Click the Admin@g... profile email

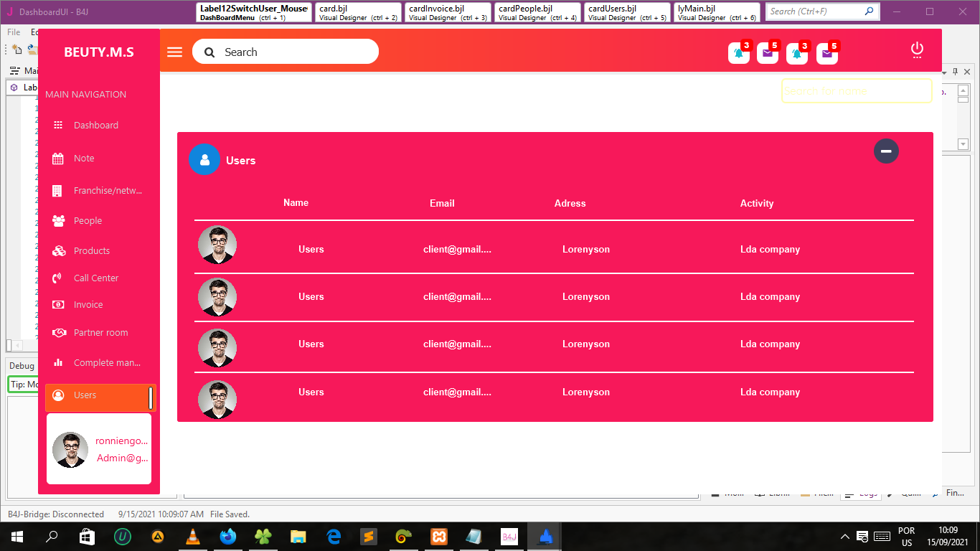pyautogui.click(x=123, y=458)
